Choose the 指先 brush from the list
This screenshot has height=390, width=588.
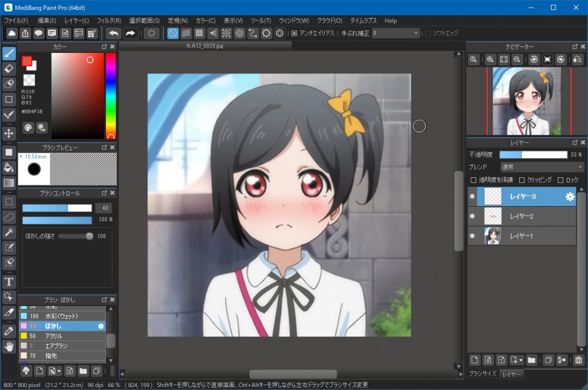[62, 355]
